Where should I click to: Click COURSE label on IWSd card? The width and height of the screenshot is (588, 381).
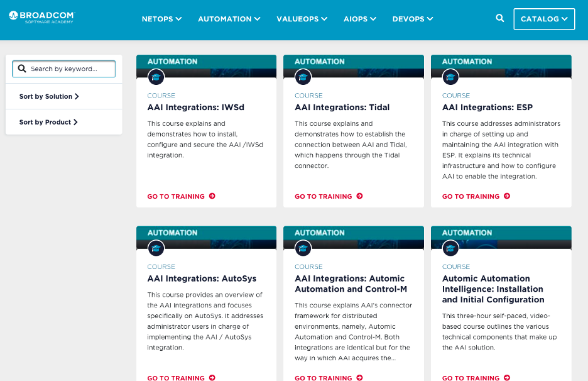pos(161,96)
